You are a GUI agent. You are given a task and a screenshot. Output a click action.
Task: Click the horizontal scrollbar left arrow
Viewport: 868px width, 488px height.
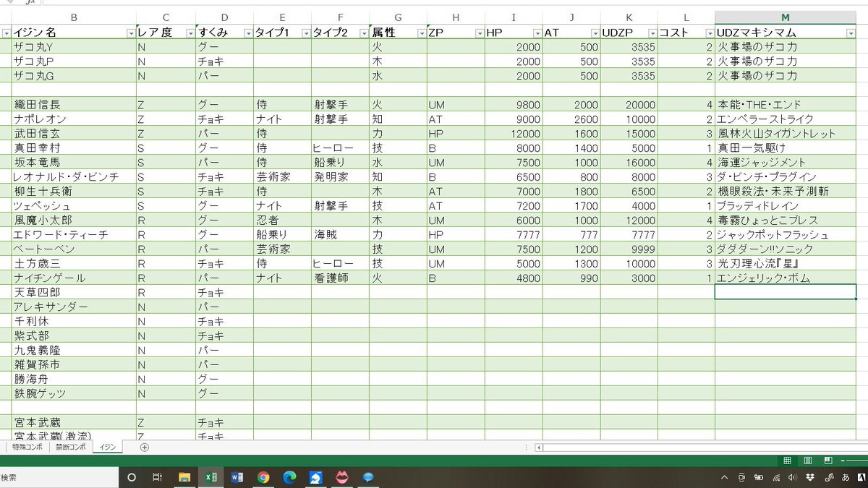tap(539, 448)
